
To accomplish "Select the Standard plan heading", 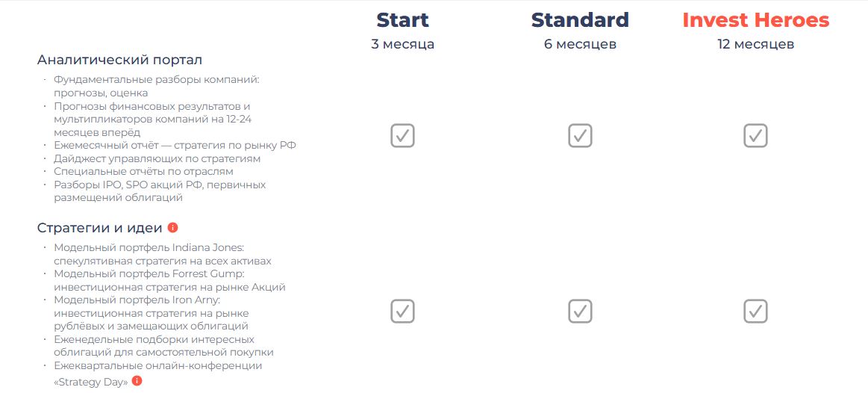I will [580, 20].
